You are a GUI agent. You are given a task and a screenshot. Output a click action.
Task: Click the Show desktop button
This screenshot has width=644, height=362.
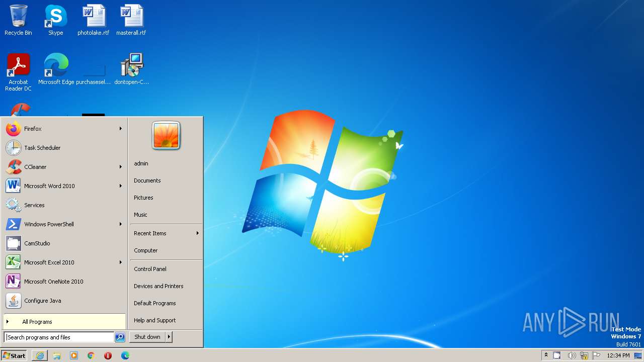pyautogui.click(x=638, y=355)
